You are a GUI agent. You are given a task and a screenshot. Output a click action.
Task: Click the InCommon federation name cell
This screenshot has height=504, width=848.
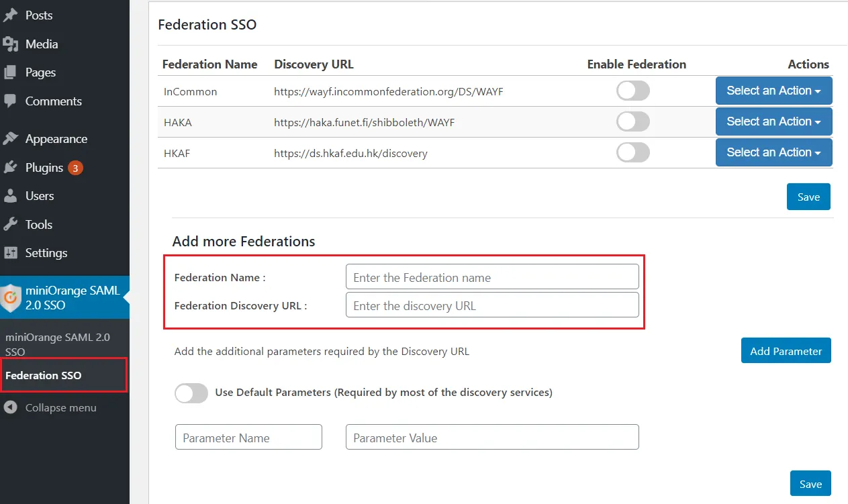coord(191,91)
